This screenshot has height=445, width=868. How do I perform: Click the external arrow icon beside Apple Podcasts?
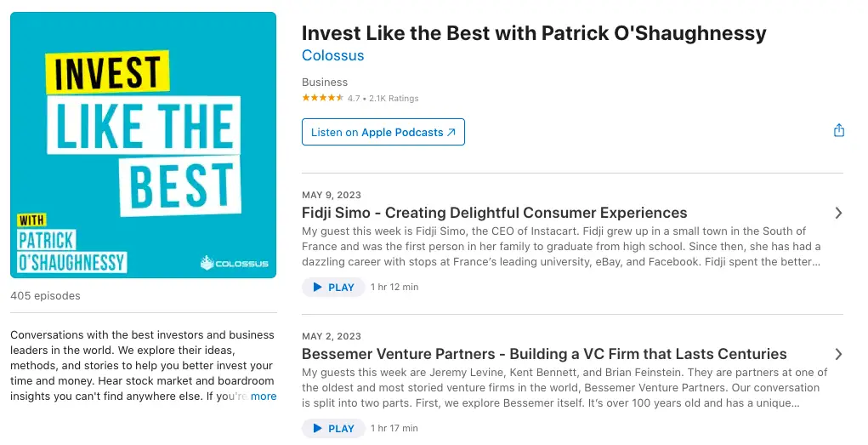click(x=451, y=133)
